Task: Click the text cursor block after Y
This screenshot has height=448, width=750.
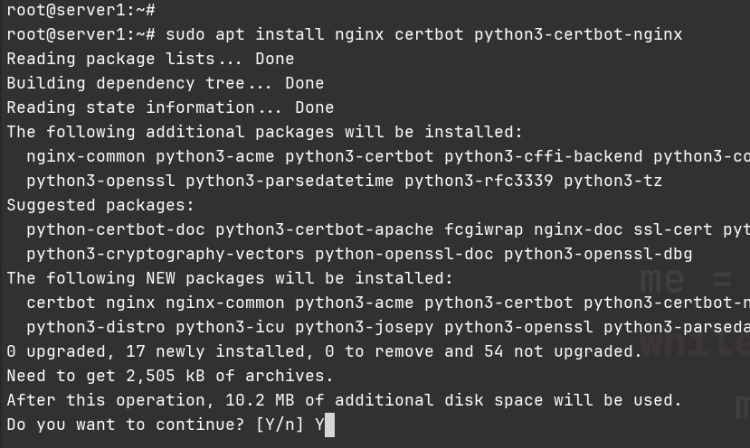Action: point(329,425)
